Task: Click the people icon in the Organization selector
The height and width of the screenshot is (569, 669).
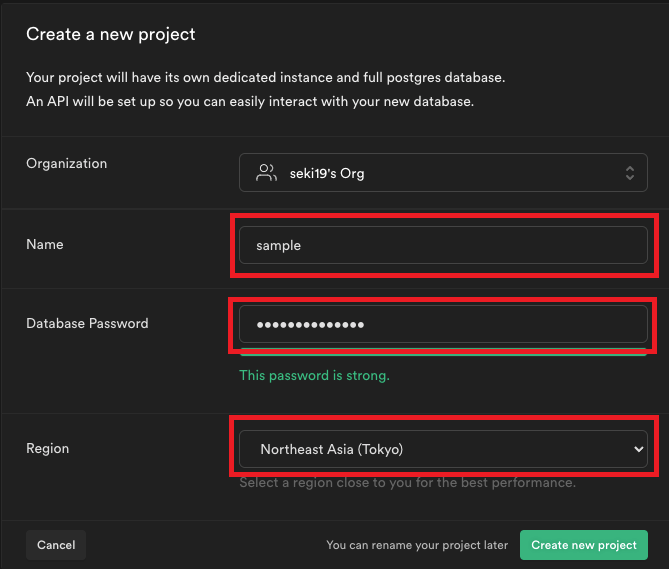Action: (266, 173)
